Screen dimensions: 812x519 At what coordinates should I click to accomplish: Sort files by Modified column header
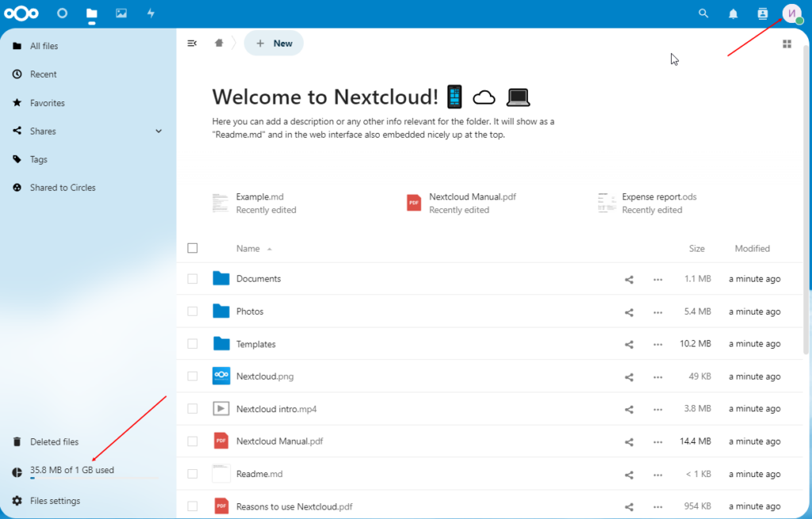point(752,248)
